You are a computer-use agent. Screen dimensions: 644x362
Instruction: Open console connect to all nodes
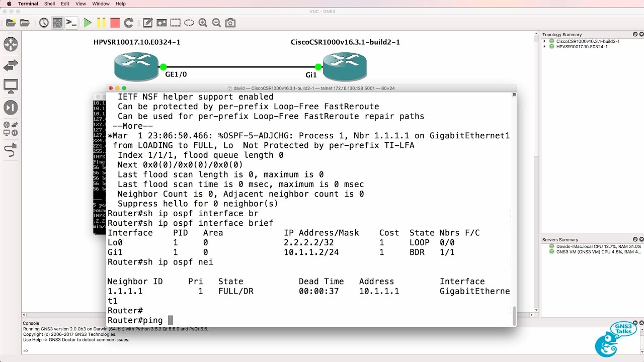tap(71, 23)
